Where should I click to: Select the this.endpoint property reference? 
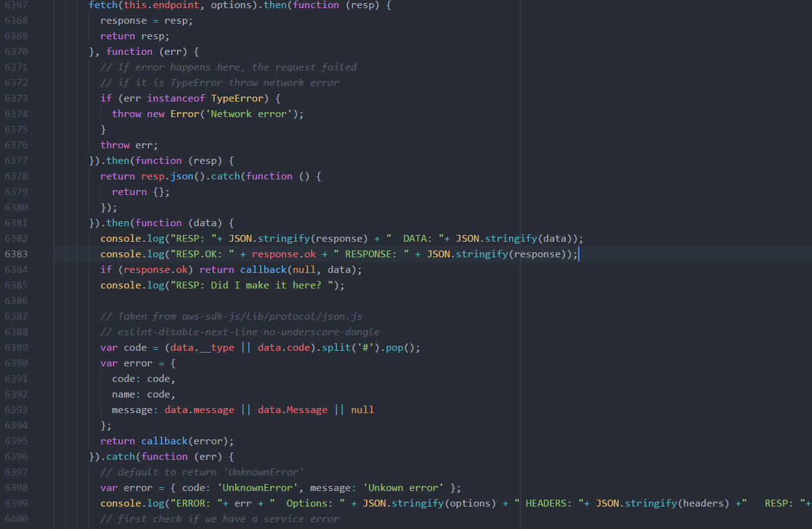pyautogui.click(x=155, y=5)
